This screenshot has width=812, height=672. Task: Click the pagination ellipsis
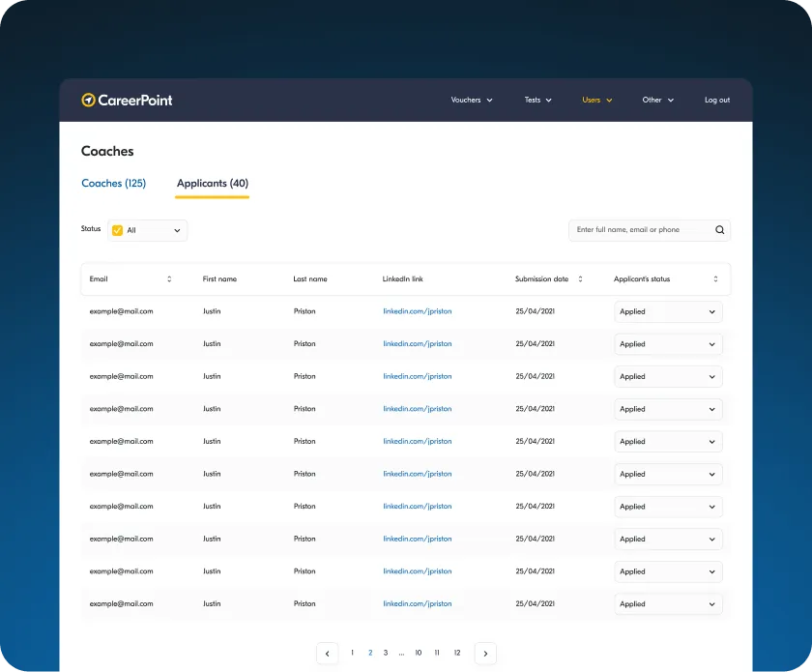(401, 654)
